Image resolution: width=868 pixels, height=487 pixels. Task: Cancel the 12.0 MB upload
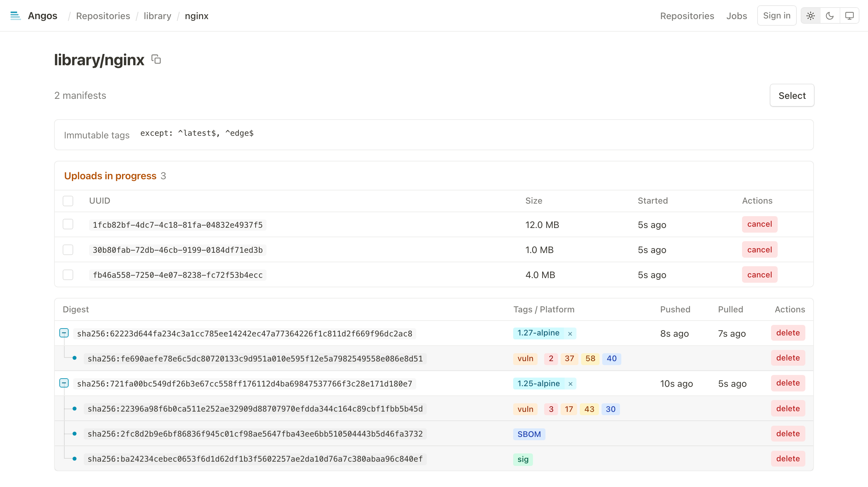click(x=759, y=224)
